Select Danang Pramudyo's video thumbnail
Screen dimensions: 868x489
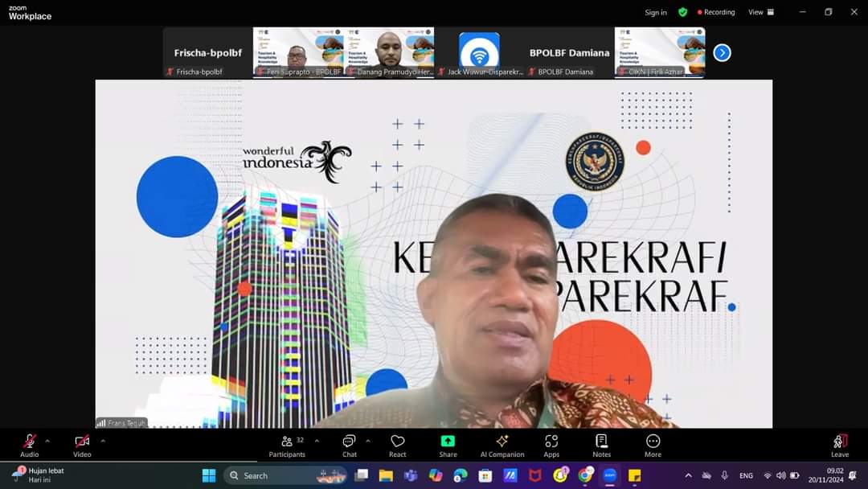pos(390,51)
